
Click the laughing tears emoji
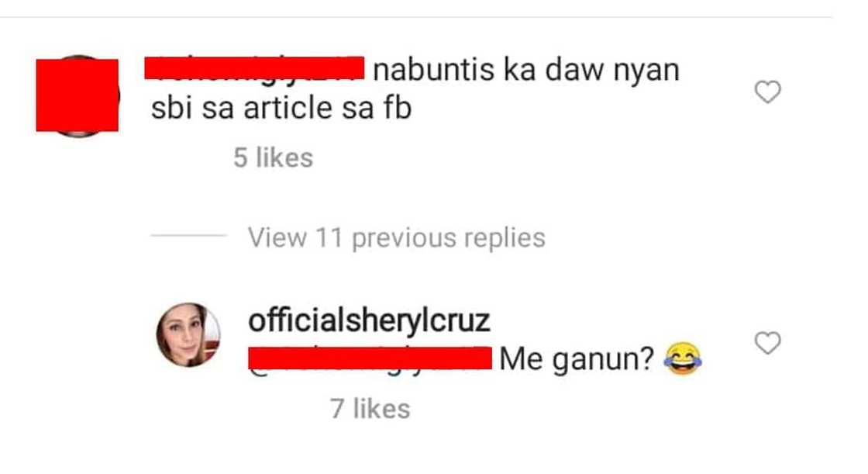(683, 358)
